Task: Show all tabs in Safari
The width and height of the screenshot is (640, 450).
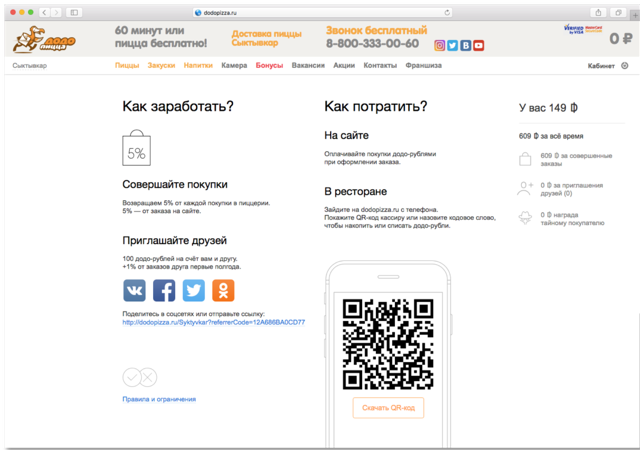Action: [618, 13]
